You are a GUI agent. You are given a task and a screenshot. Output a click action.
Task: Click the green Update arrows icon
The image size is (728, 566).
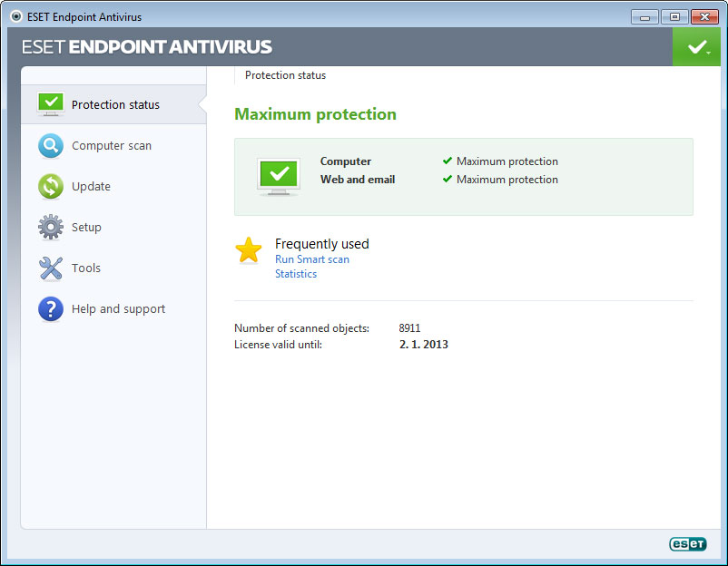[51, 186]
